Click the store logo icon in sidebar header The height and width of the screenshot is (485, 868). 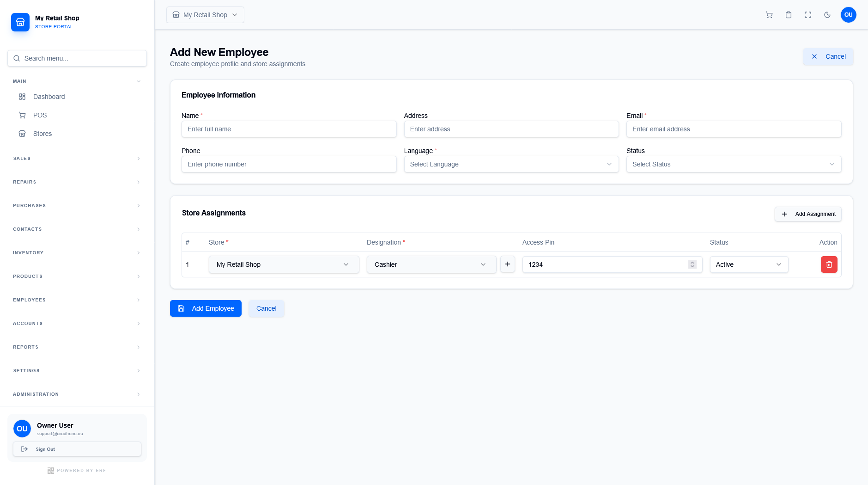(x=20, y=22)
